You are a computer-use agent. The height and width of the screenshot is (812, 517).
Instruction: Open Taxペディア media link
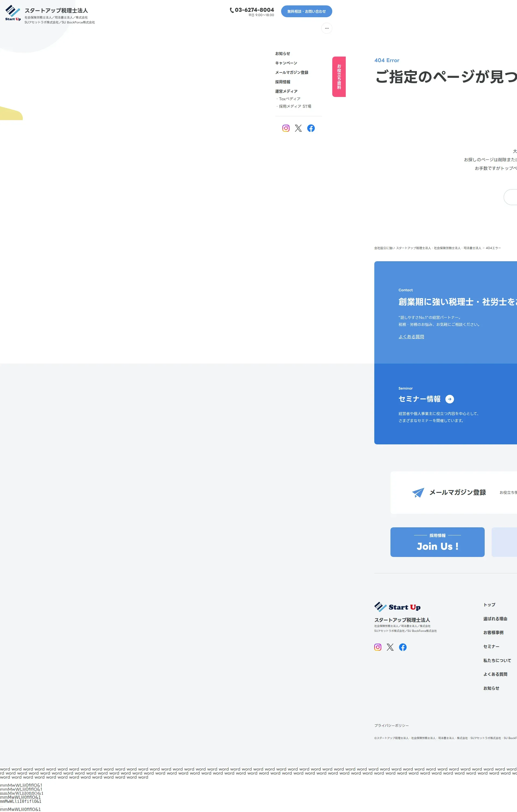(x=289, y=99)
